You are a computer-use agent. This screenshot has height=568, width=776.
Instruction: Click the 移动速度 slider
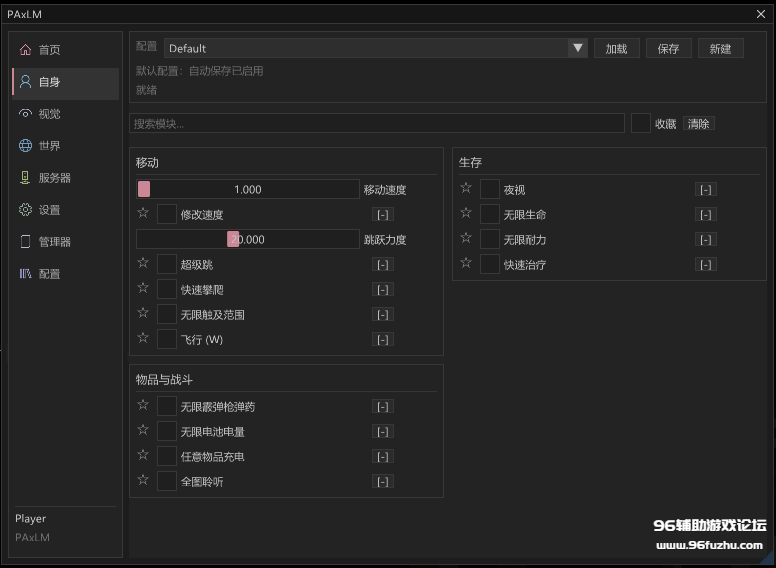(248, 189)
